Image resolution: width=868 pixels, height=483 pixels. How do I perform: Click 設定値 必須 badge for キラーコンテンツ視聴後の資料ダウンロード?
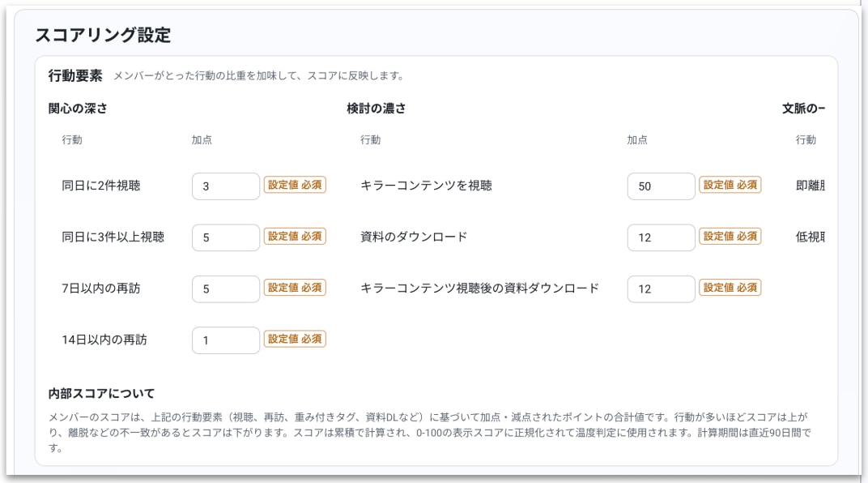730,288
